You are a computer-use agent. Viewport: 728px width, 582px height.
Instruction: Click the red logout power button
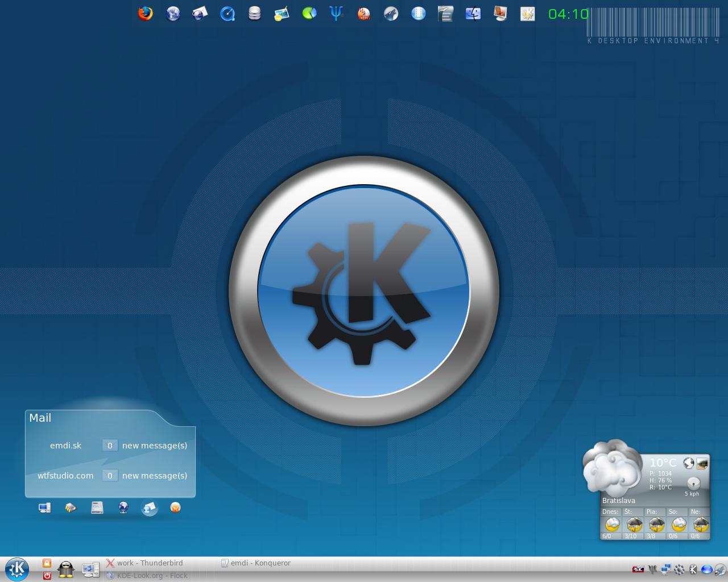point(47,575)
